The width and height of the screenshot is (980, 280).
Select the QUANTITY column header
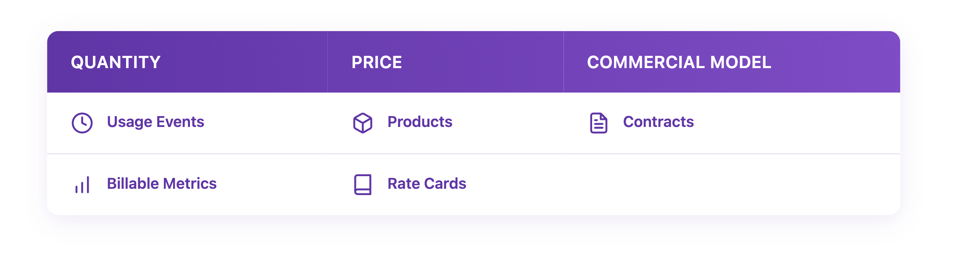tap(116, 62)
